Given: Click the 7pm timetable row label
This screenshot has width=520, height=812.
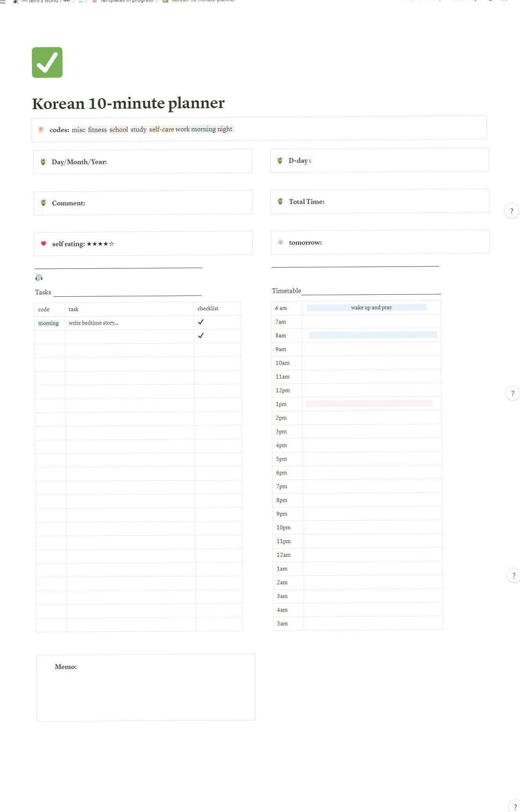Looking at the screenshot, I should 282,486.
